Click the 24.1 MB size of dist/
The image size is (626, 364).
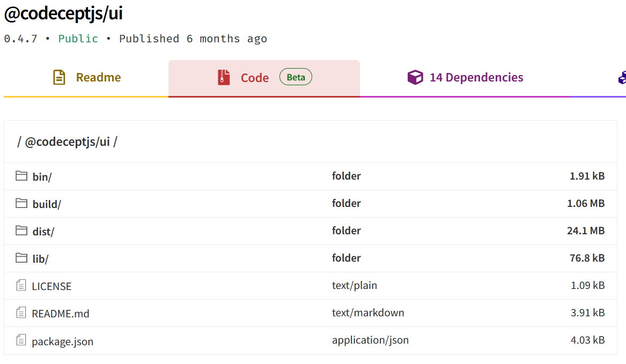pyautogui.click(x=586, y=231)
